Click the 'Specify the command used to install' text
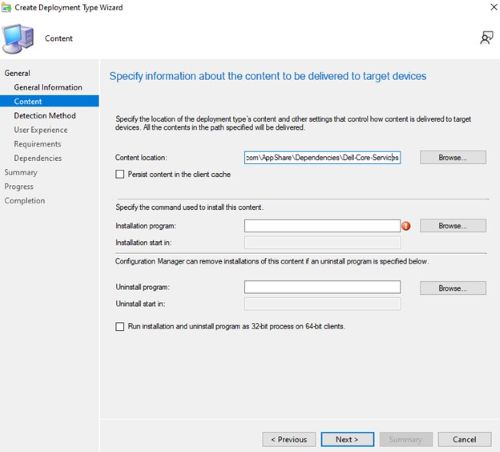The height and width of the screenshot is (452, 500). point(189,207)
